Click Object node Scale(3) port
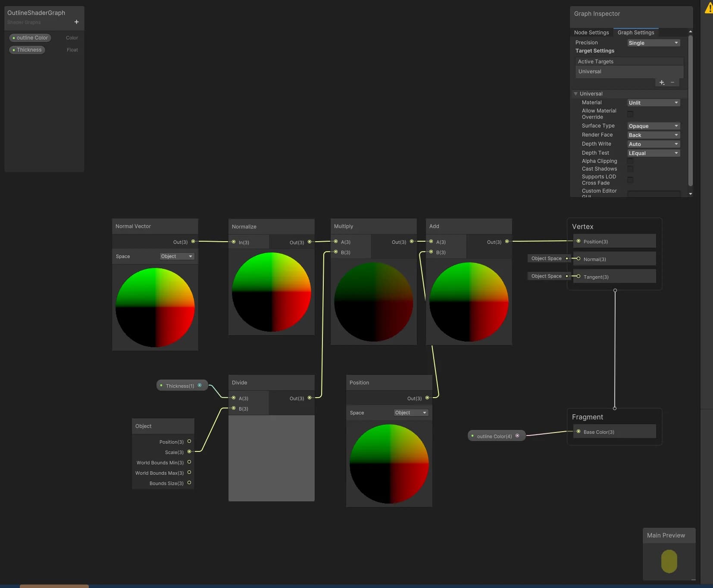This screenshot has width=713, height=588. tap(189, 452)
